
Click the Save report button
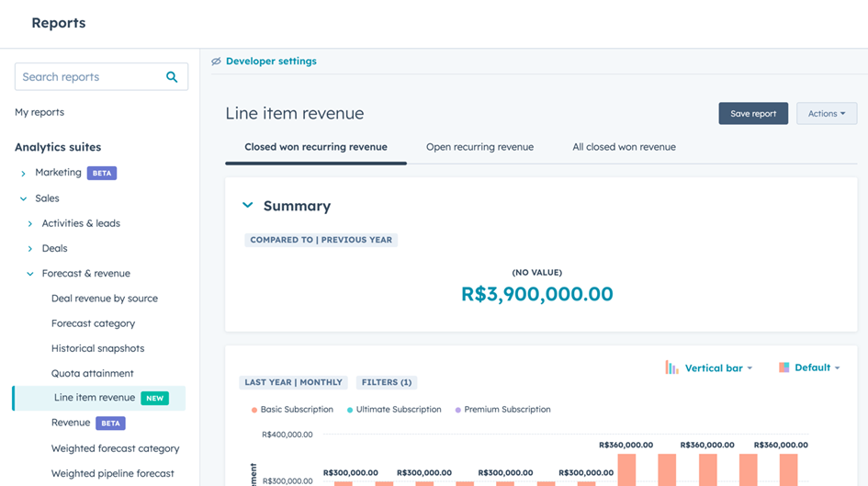753,114
